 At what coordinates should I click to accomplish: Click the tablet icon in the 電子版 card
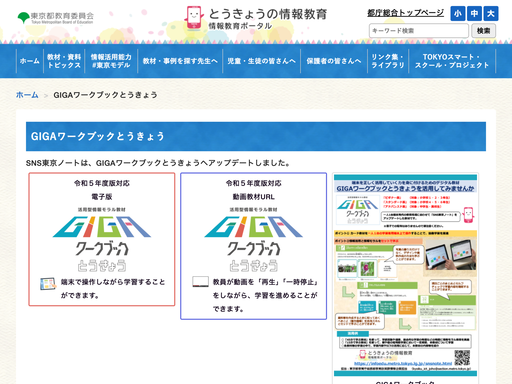pos(48,283)
